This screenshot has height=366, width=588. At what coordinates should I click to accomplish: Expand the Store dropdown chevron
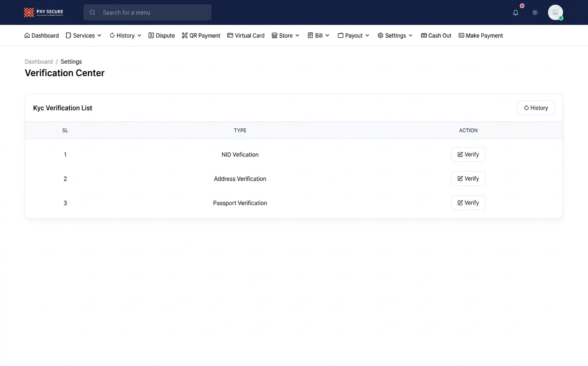(297, 35)
